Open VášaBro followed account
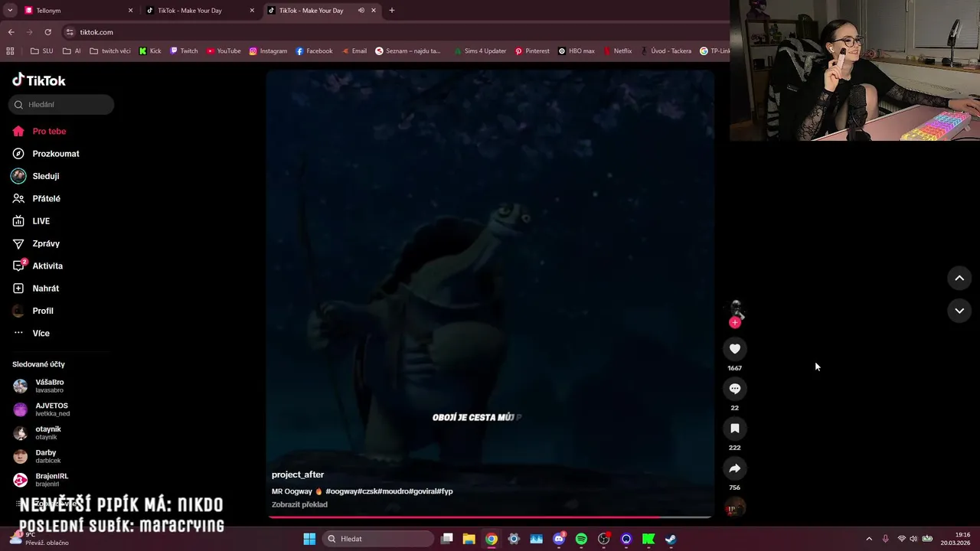This screenshot has width=980, height=551. point(49,386)
